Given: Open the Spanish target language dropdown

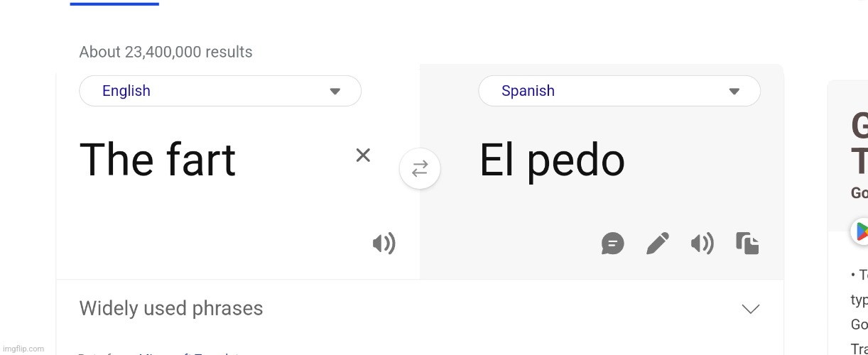Looking at the screenshot, I should tap(619, 91).
